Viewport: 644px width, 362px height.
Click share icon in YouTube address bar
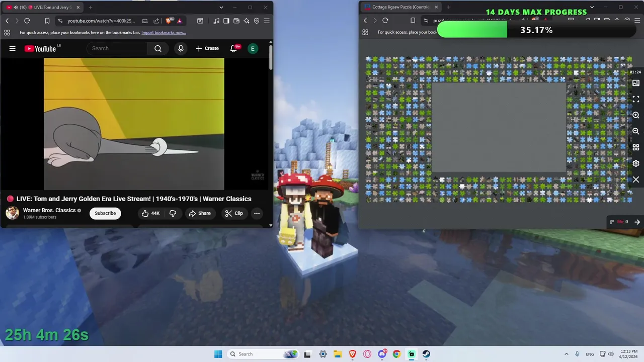click(x=156, y=21)
